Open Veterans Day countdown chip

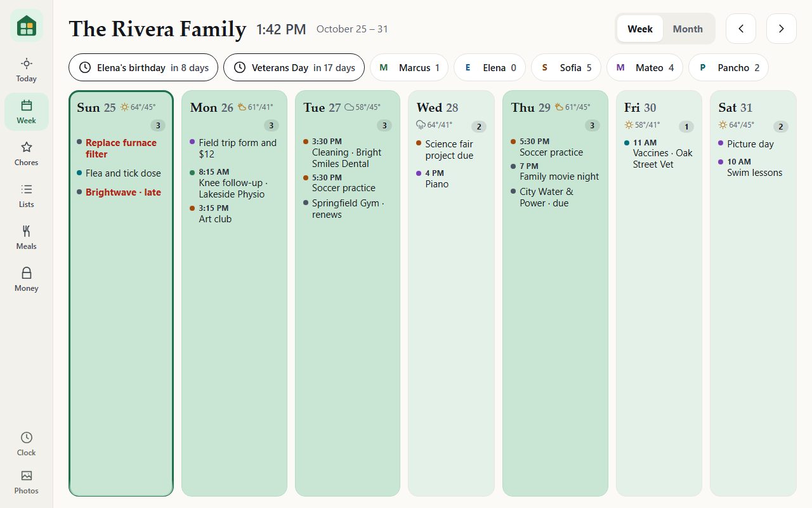coord(294,67)
